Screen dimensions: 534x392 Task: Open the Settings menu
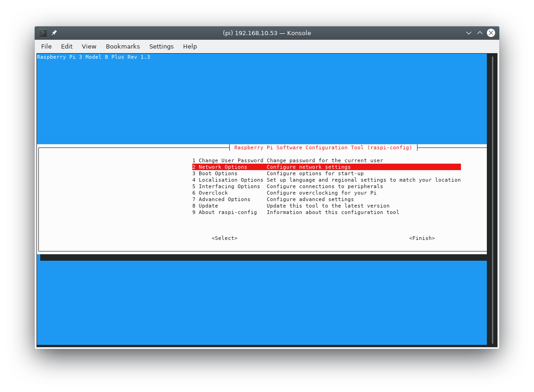(x=161, y=47)
